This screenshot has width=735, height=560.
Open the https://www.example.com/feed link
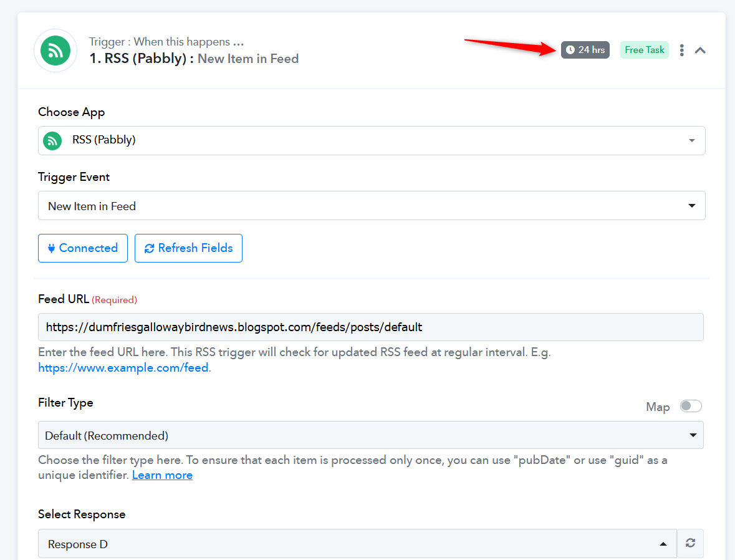[124, 368]
